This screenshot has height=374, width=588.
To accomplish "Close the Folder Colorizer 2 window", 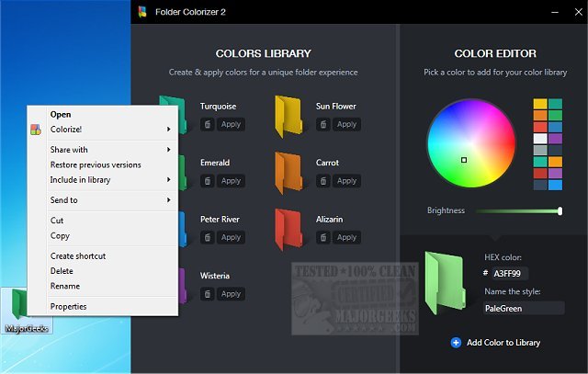I will coord(578,12).
